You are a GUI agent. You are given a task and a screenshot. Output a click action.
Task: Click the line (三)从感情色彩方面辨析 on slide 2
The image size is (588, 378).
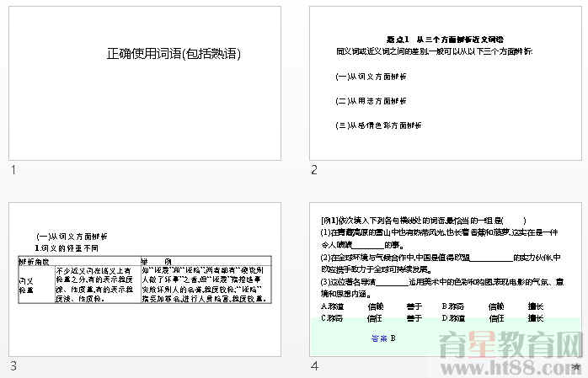pyautogui.click(x=377, y=125)
